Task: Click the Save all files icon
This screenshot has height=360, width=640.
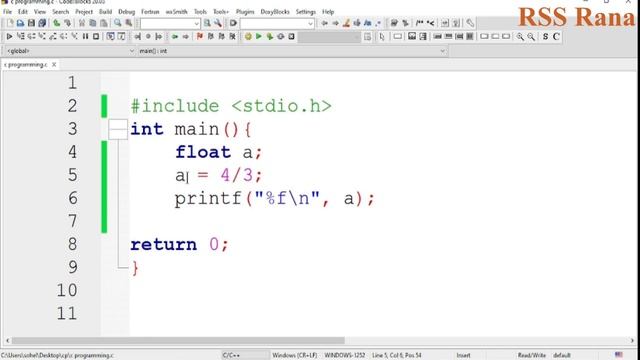Action: (x=42, y=23)
